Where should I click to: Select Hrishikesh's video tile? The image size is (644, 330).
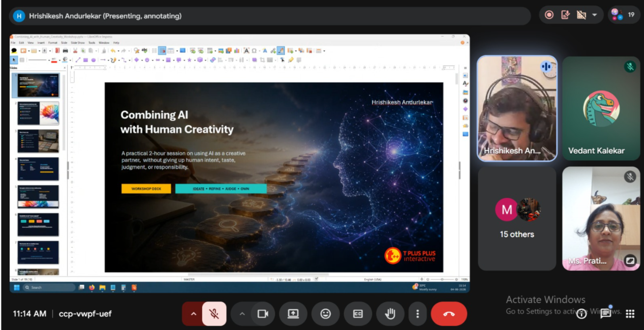click(517, 108)
